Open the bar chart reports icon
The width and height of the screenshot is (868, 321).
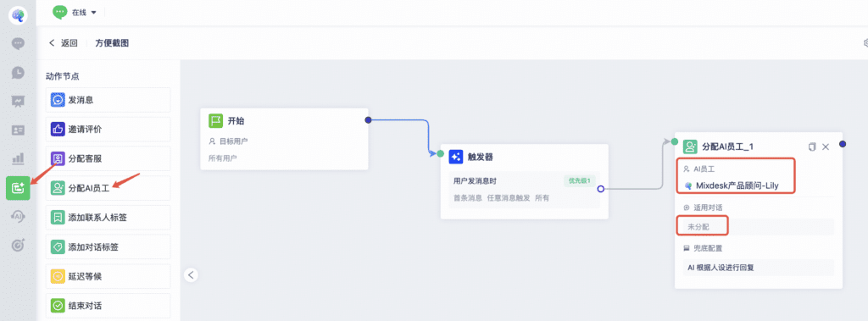(x=19, y=159)
